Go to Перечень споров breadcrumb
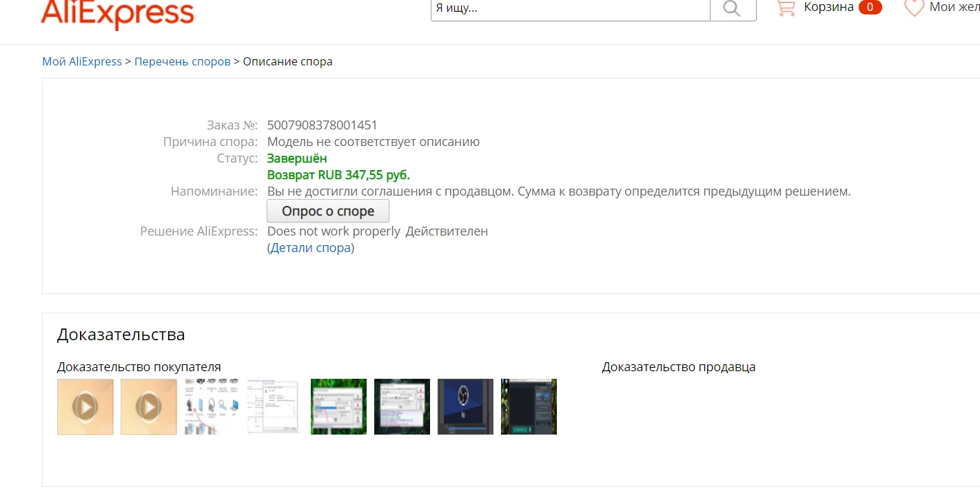980x500 pixels. point(183,61)
